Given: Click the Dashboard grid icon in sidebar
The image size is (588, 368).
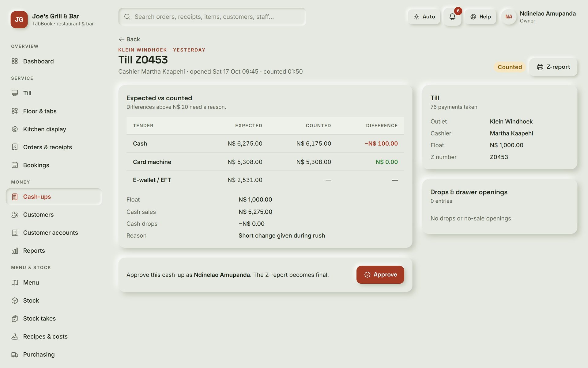Looking at the screenshot, I should pos(15,61).
